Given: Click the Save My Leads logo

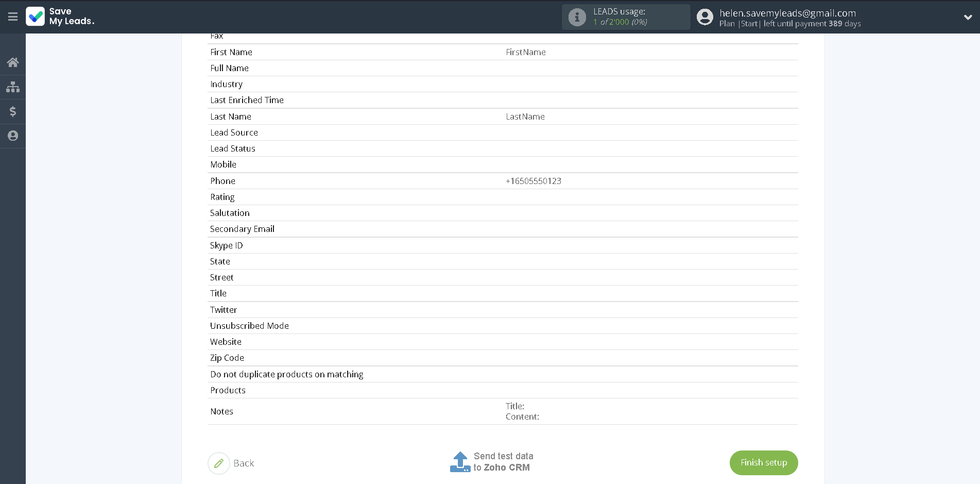Looking at the screenshot, I should point(60,16).
